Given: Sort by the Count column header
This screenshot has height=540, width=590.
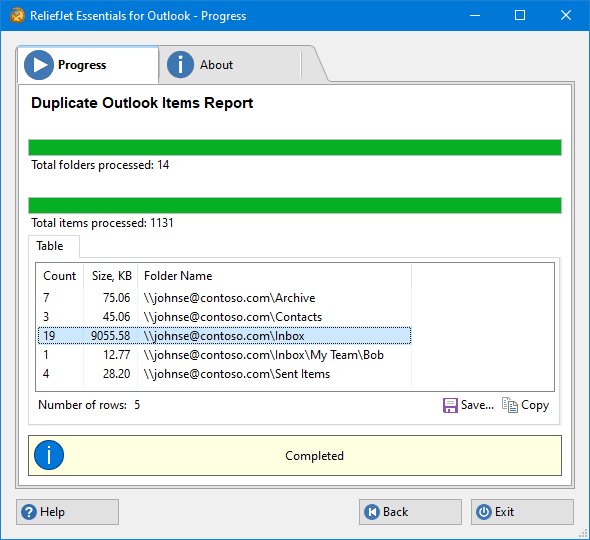Looking at the screenshot, I should click(59, 276).
